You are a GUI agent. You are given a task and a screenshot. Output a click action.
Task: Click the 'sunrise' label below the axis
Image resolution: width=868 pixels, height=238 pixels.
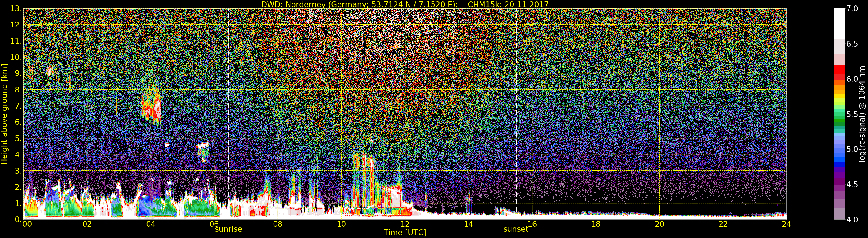pos(228,229)
